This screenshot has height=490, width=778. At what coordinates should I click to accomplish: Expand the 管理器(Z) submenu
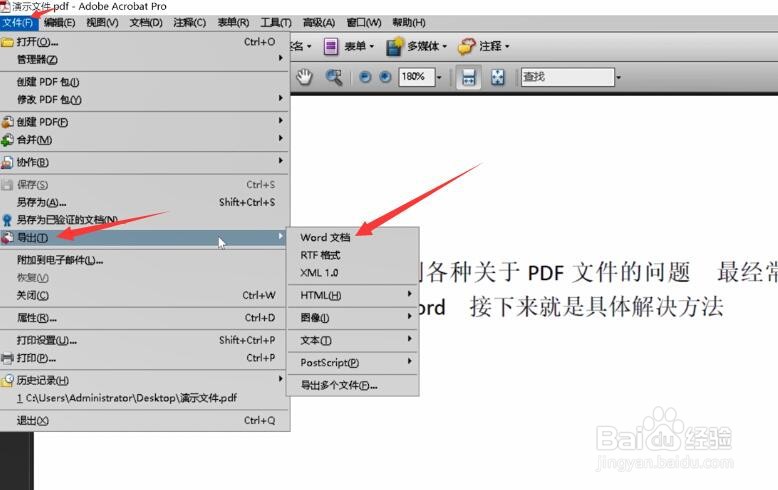coord(145,60)
